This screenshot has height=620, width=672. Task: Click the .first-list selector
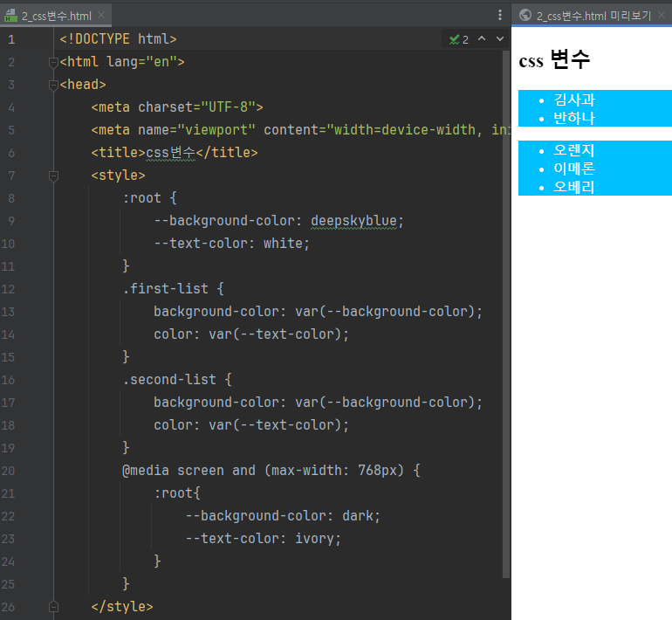point(166,288)
